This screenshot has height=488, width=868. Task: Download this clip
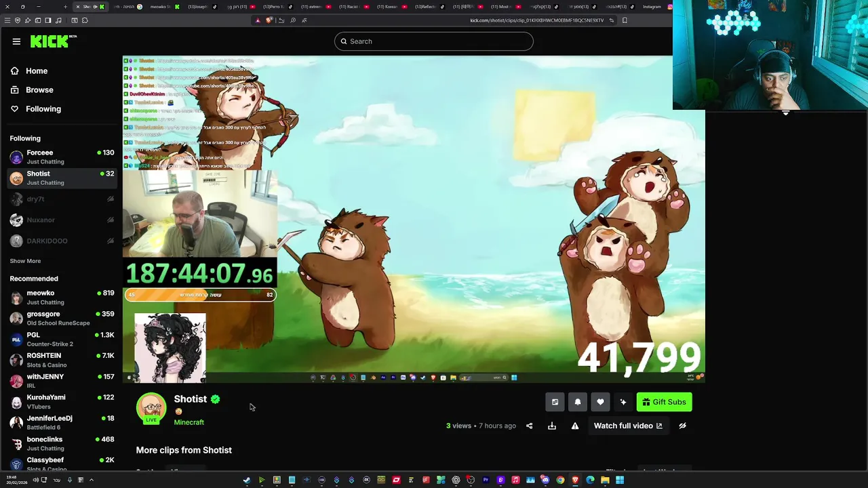click(x=552, y=426)
